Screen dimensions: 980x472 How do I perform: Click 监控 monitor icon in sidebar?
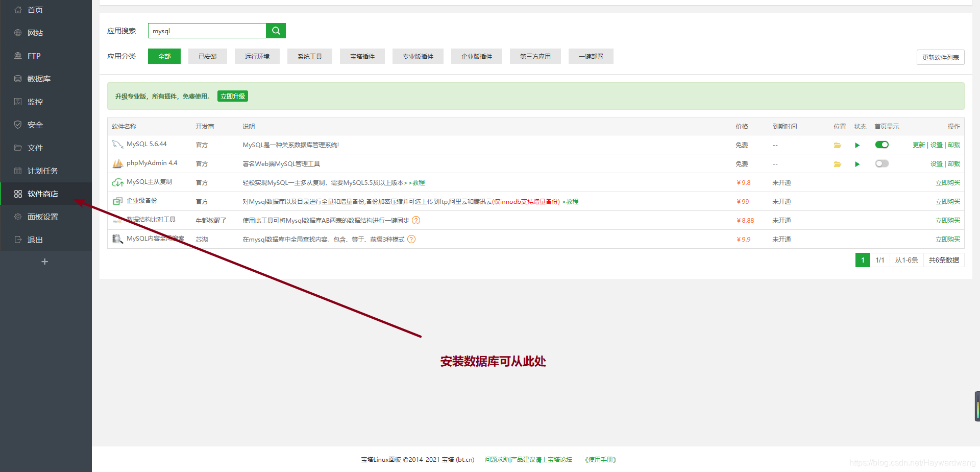pos(18,102)
